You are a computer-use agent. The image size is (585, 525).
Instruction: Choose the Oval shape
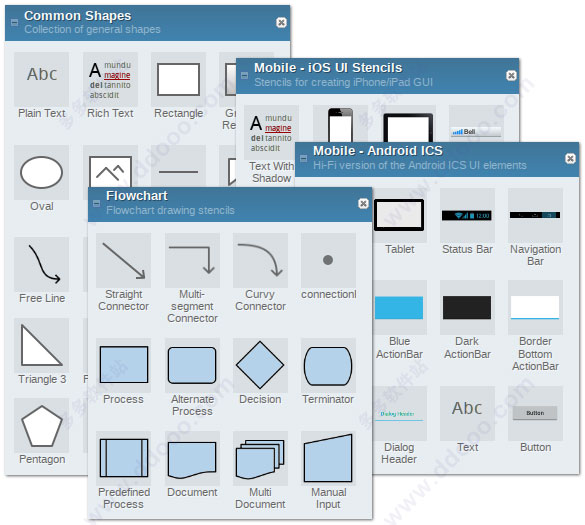pyautogui.click(x=41, y=172)
